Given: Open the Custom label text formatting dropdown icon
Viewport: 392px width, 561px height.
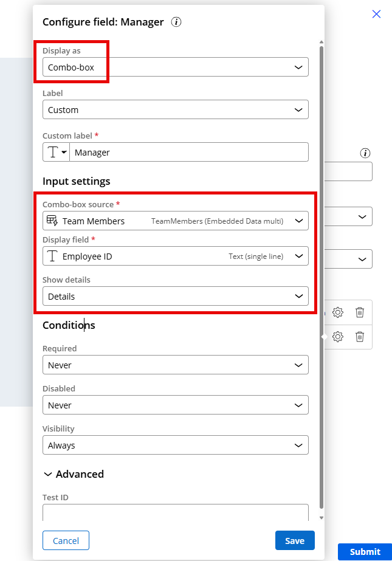Looking at the screenshot, I should (x=56, y=152).
